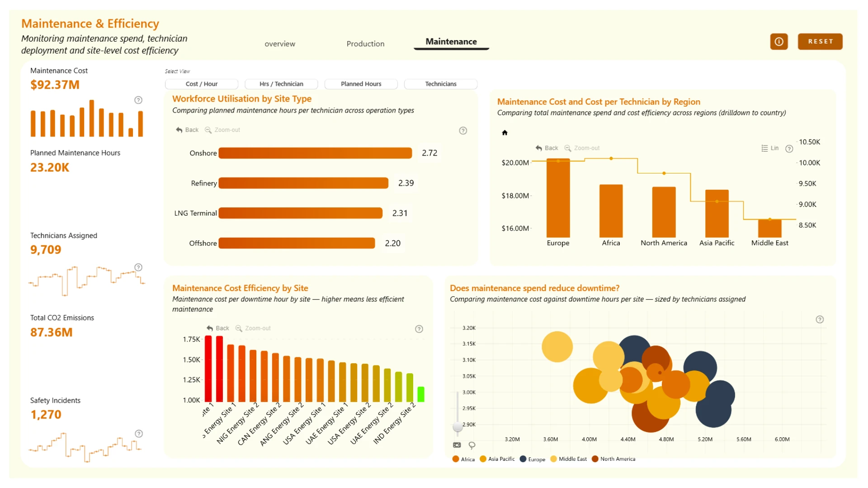Toggle Middle East legend item
Image resolution: width=868 pixels, height=488 pixels.
click(x=569, y=459)
